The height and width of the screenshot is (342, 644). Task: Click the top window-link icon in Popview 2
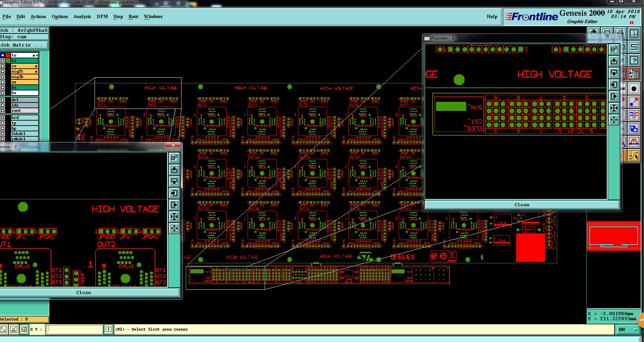pos(174,158)
